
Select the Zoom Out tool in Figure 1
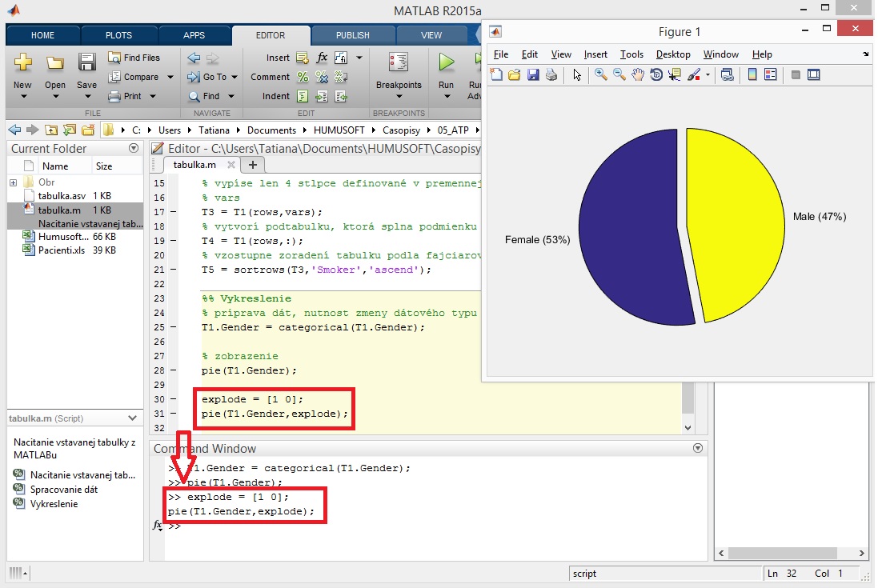(x=619, y=74)
